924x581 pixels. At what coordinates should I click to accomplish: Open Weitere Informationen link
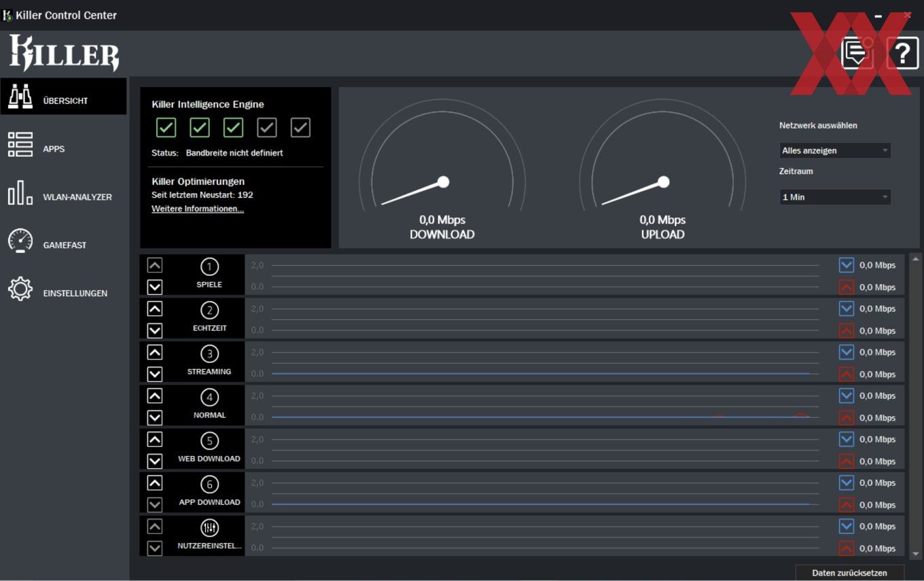click(x=198, y=209)
